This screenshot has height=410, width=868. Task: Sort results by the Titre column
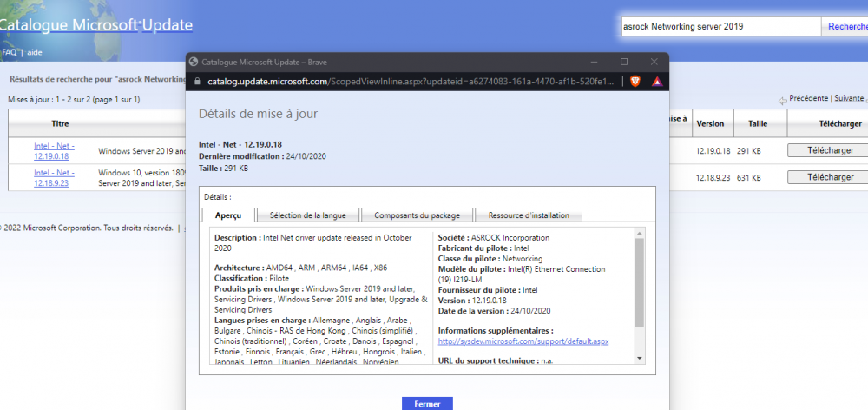click(x=61, y=123)
